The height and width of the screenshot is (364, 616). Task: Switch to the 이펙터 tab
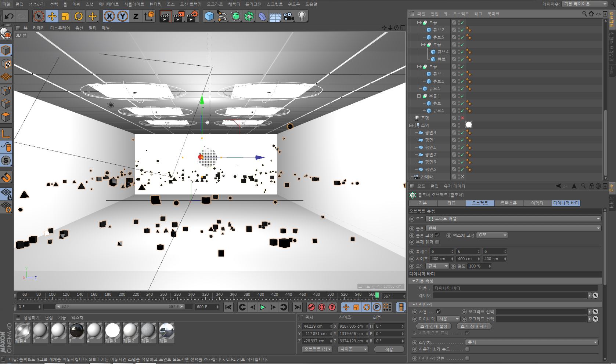pos(537,203)
